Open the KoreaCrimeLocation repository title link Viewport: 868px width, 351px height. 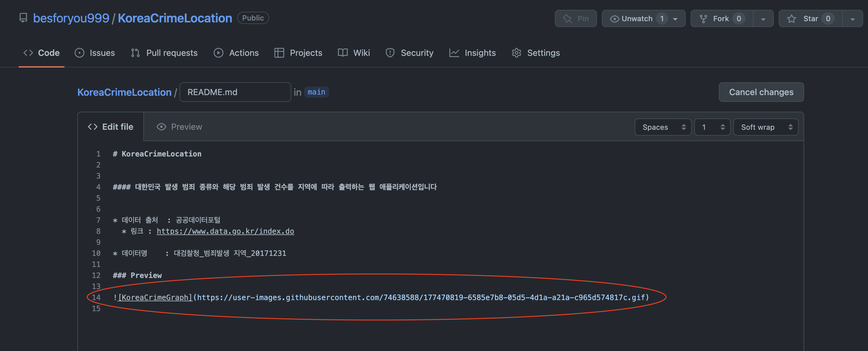click(175, 18)
